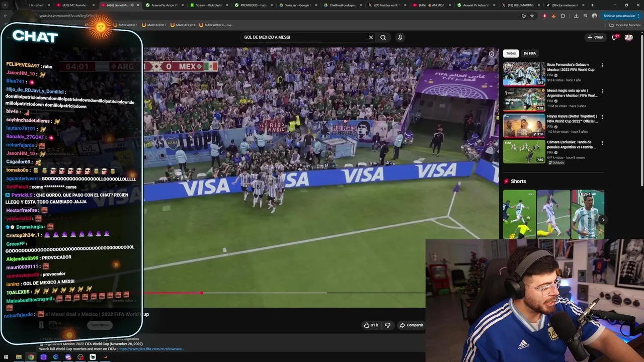Viewport: 644px width, 362px height.
Task: Open the Todos los favoritos folder
Action: (x=625, y=25)
